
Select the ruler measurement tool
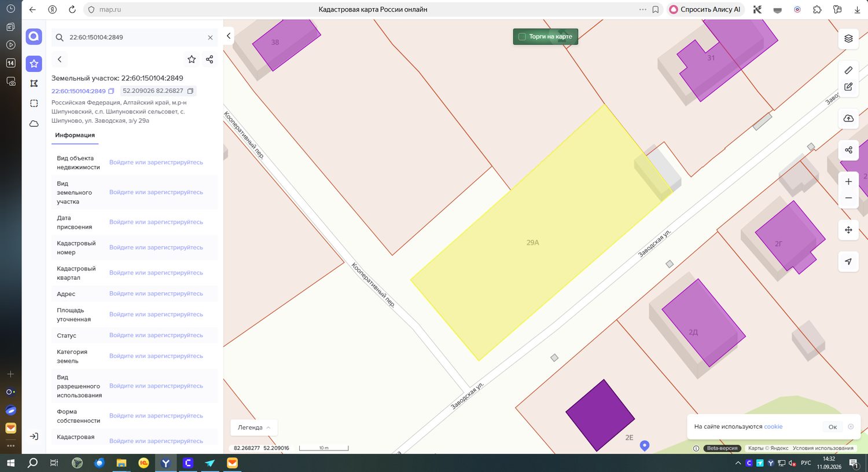[x=848, y=70]
